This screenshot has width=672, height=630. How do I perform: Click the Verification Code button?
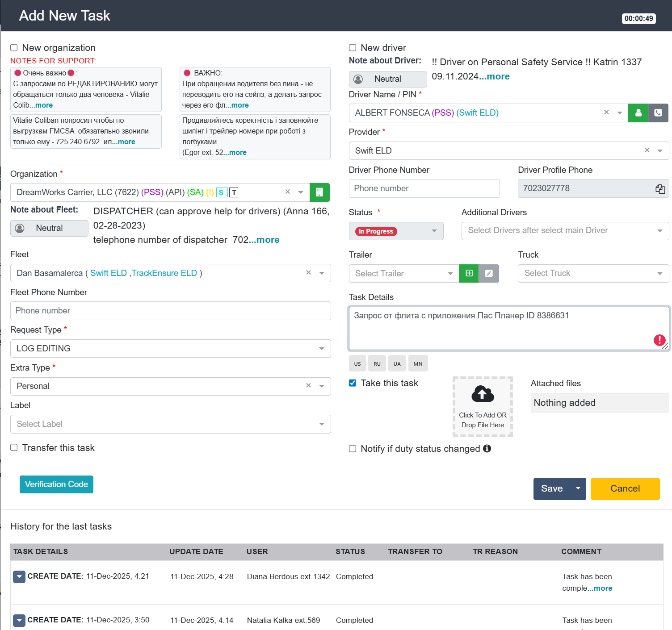click(56, 484)
